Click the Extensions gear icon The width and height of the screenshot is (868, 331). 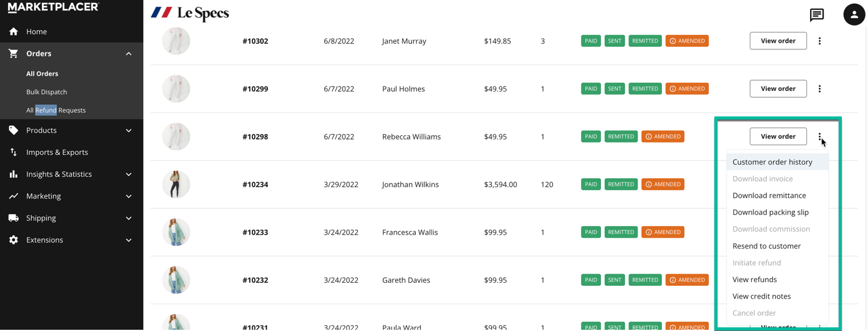coord(13,240)
